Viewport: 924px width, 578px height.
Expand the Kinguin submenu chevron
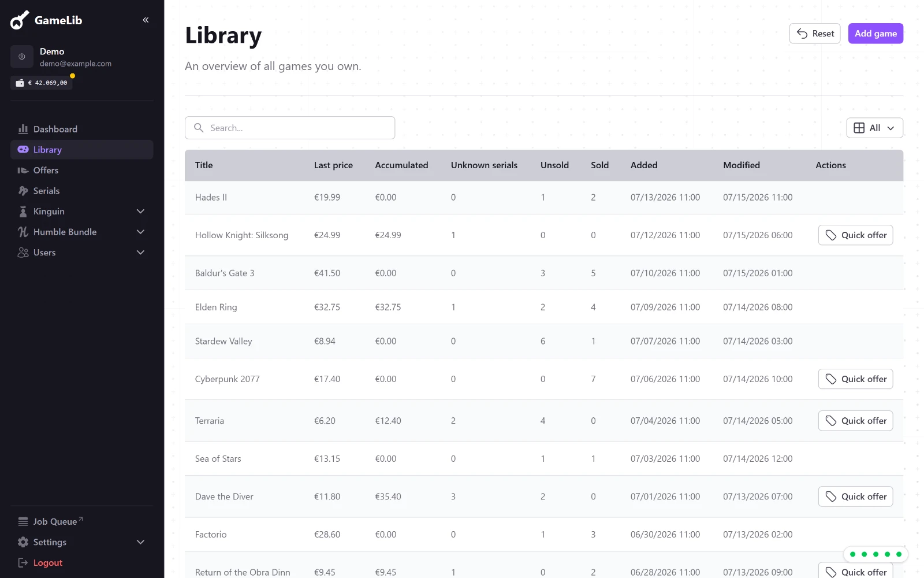[x=140, y=212]
